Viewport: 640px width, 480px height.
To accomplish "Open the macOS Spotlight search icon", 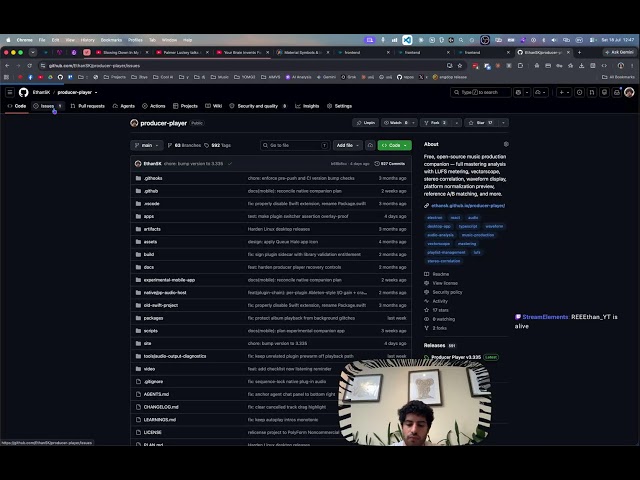I will pos(461,40).
